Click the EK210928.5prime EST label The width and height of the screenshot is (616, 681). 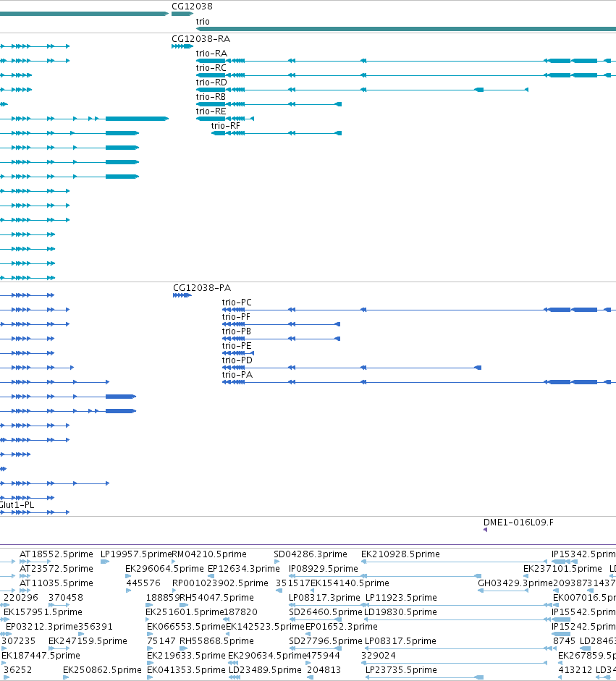coord(400,554)
